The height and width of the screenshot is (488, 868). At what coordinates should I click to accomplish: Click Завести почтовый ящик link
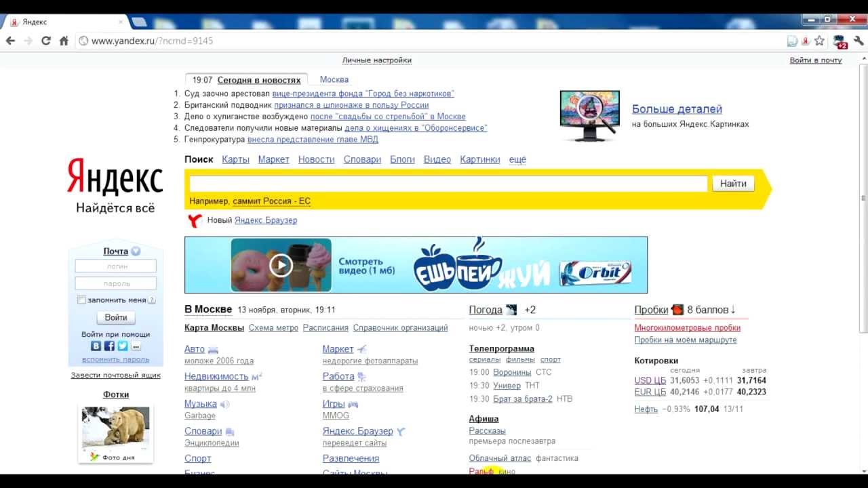pos(116,375)
